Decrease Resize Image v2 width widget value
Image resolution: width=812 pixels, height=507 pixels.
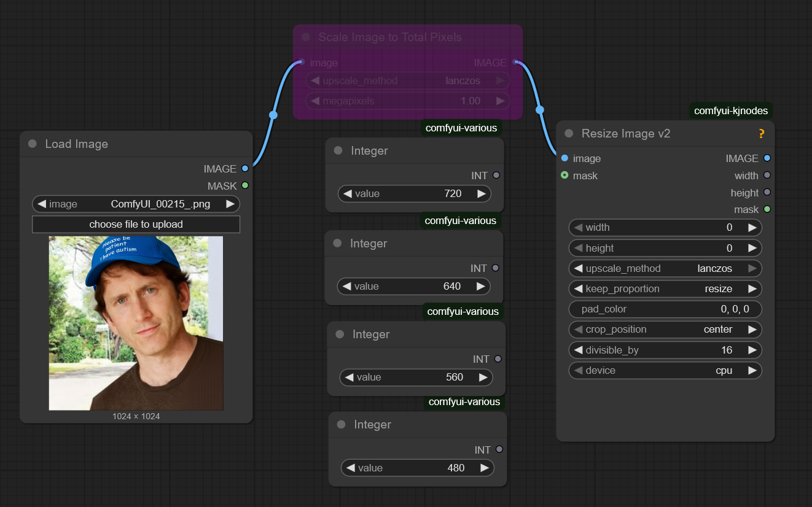click(x=578, y=227)
